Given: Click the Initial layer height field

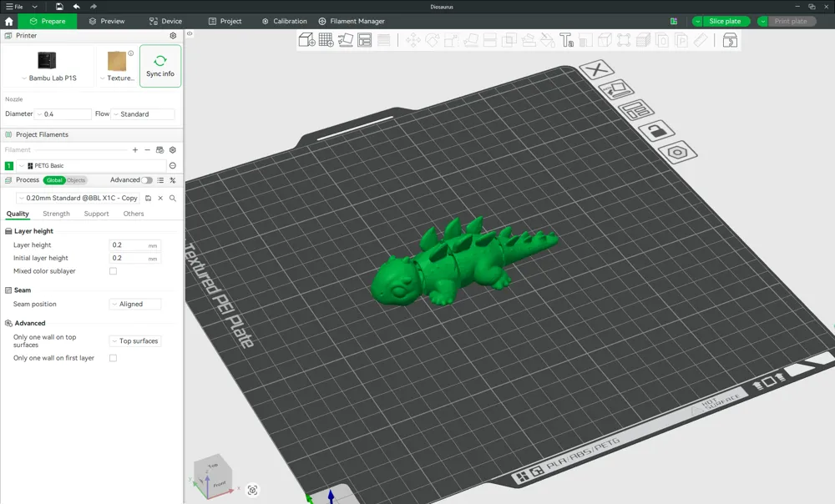Looking at the screenshot, I should point(134,258).
